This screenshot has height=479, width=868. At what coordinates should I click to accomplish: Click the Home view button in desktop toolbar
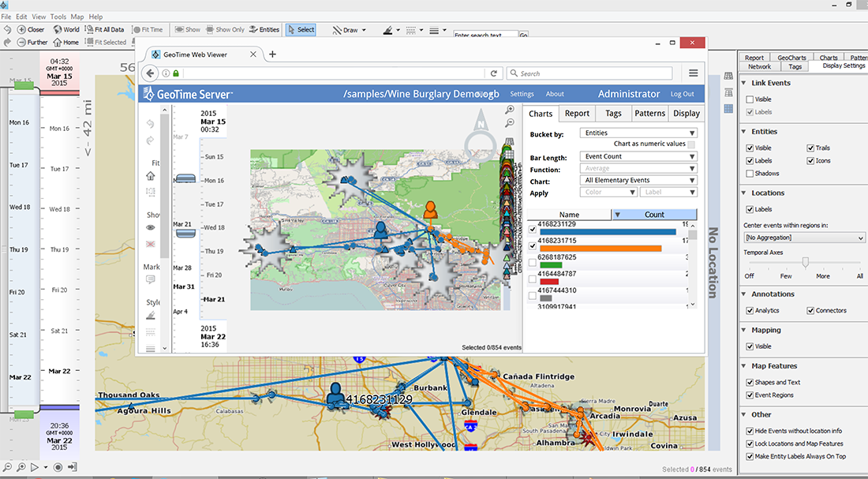[x=65, y=42]
